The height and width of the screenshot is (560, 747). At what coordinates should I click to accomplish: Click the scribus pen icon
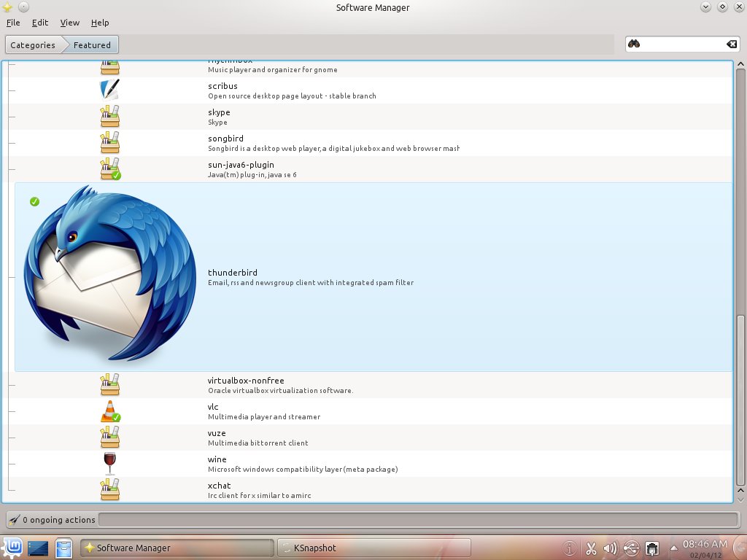109,90
